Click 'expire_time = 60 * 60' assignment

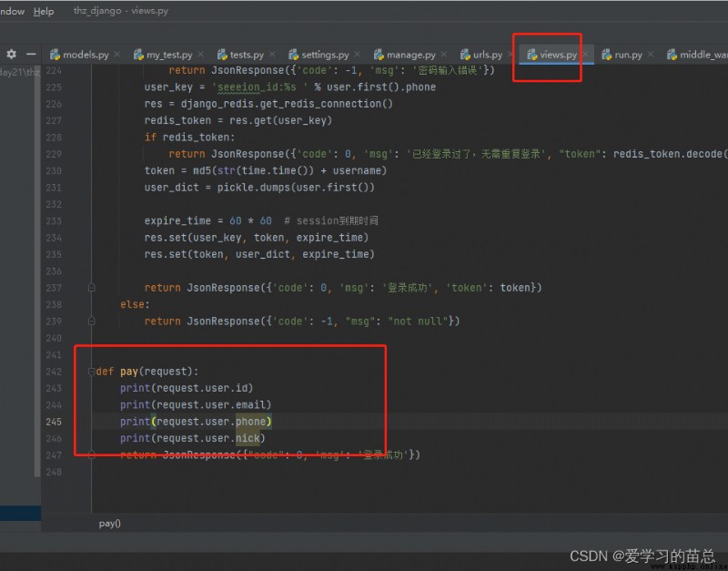click(x=208, y=220)
